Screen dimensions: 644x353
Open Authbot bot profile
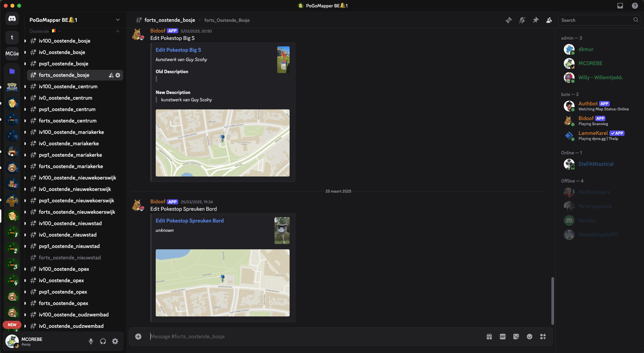pyautogui.click(x=599, y=106)
